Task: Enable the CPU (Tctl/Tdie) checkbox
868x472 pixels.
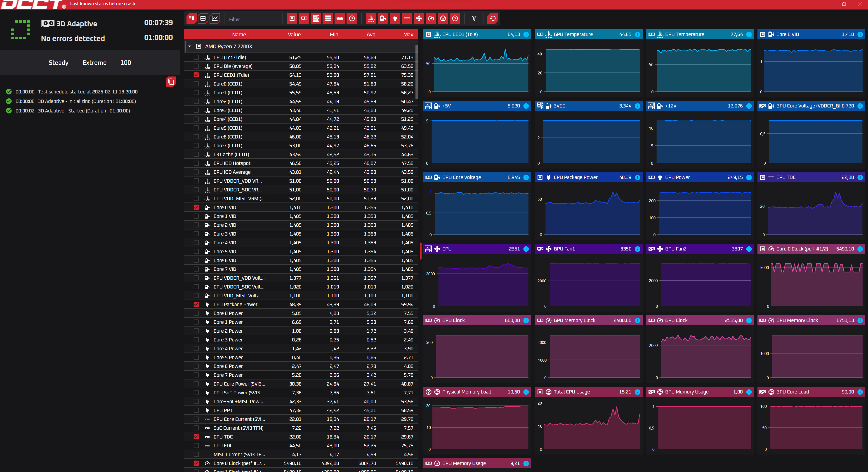Action: (x=196, y=57)
